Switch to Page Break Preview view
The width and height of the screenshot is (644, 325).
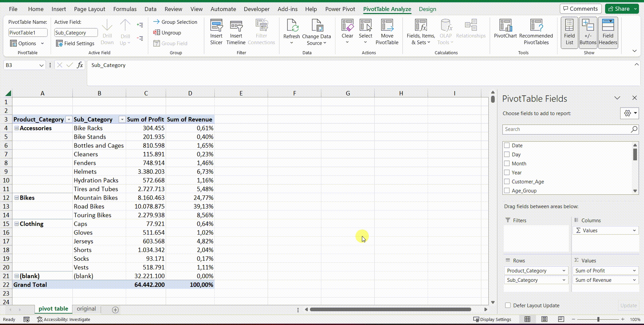(561, 319)
